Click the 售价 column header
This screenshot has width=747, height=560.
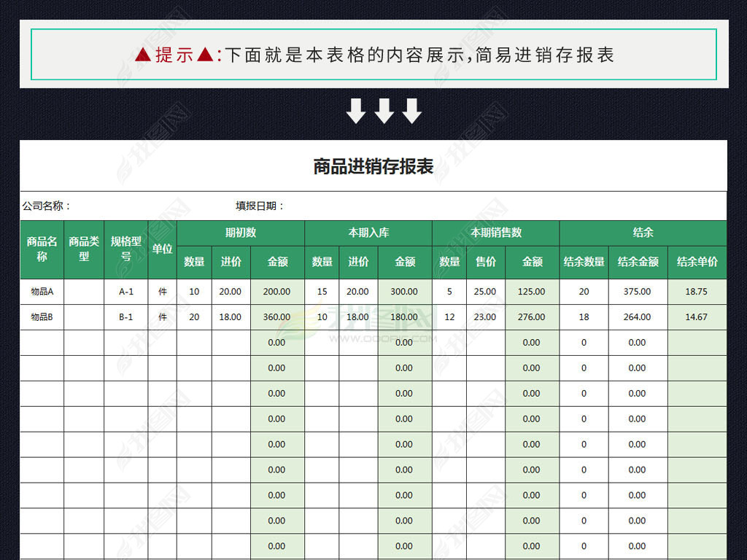click(485, 262)
